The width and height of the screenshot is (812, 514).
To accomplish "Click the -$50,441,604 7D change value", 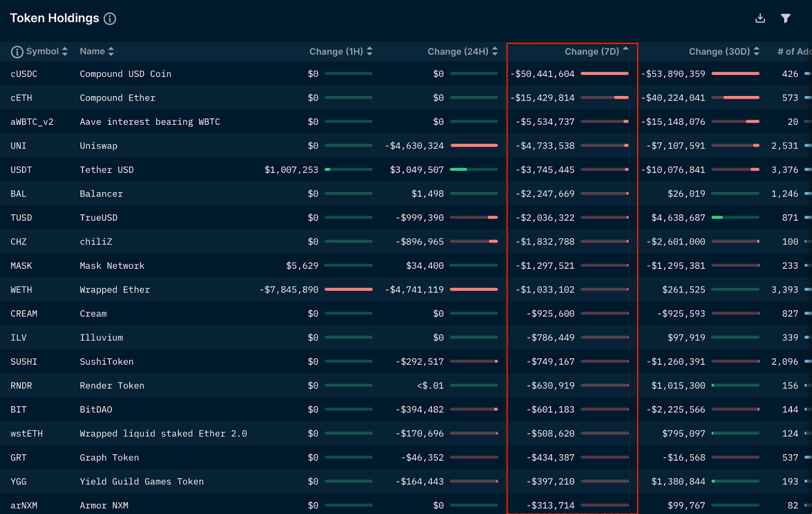I will click(543, 74).
